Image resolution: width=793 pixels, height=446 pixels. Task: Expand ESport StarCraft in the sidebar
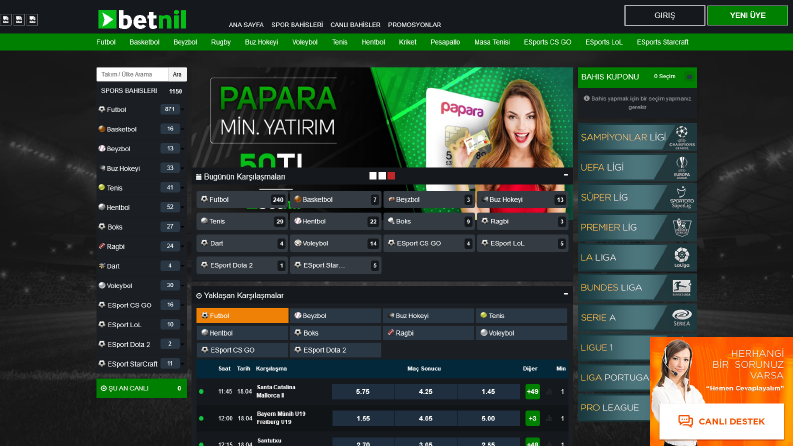142,364
